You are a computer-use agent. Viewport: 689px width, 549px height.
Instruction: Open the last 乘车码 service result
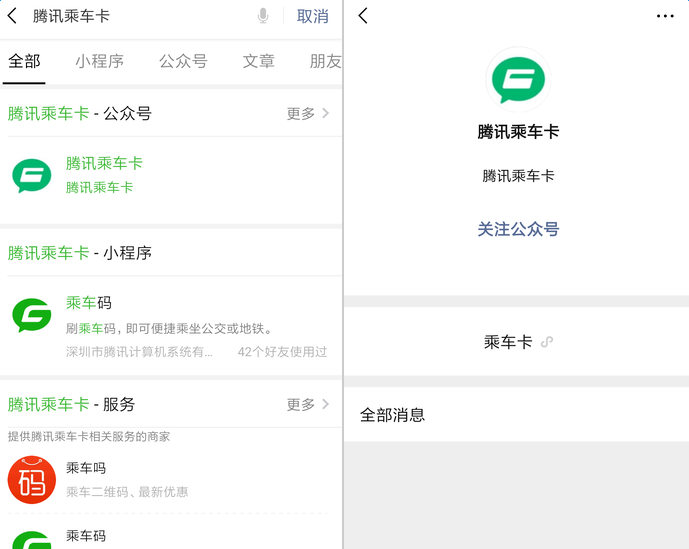(86, 535)
